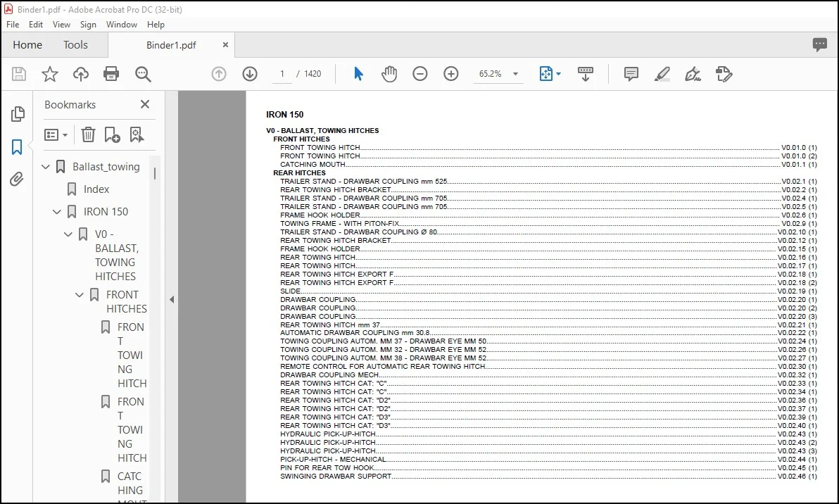Open Page Thumbnails panel
Screen dimensions: 839x504
pyautogui.click(x=17, y=113)
